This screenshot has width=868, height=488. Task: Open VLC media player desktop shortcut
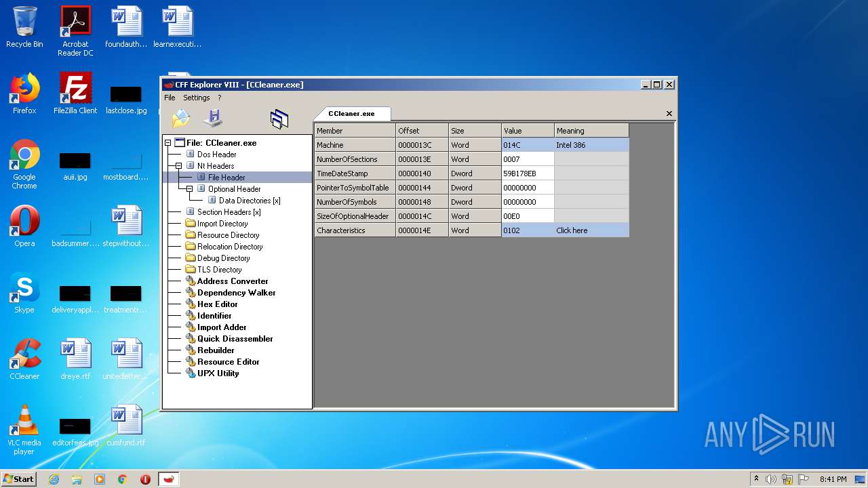pyautogui.click(x=24, y=430)
